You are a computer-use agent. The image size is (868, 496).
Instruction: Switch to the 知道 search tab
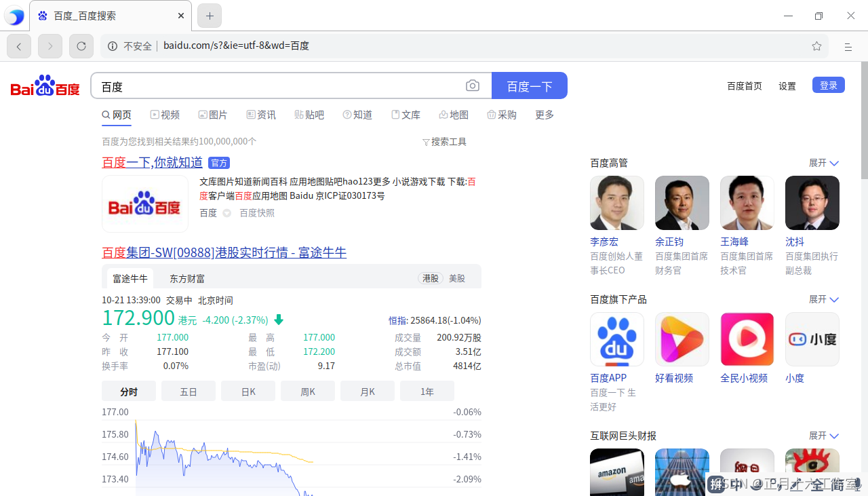[357, 115]
